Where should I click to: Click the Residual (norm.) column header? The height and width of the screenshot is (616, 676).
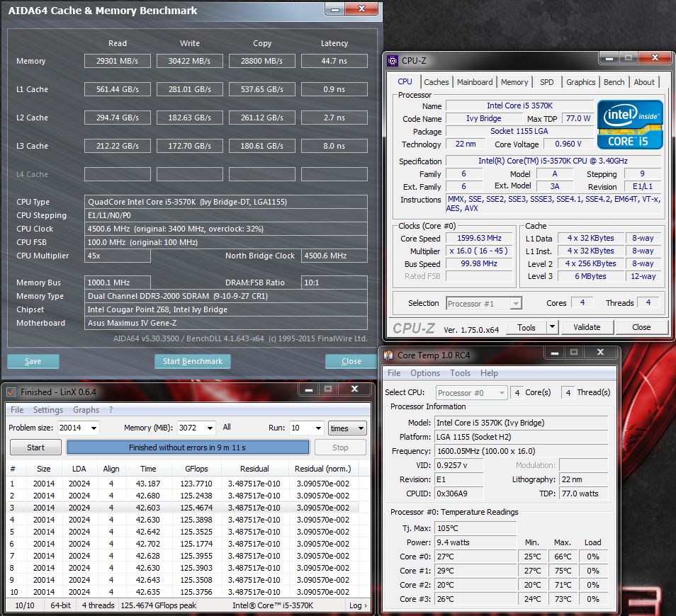pos(323,469)
